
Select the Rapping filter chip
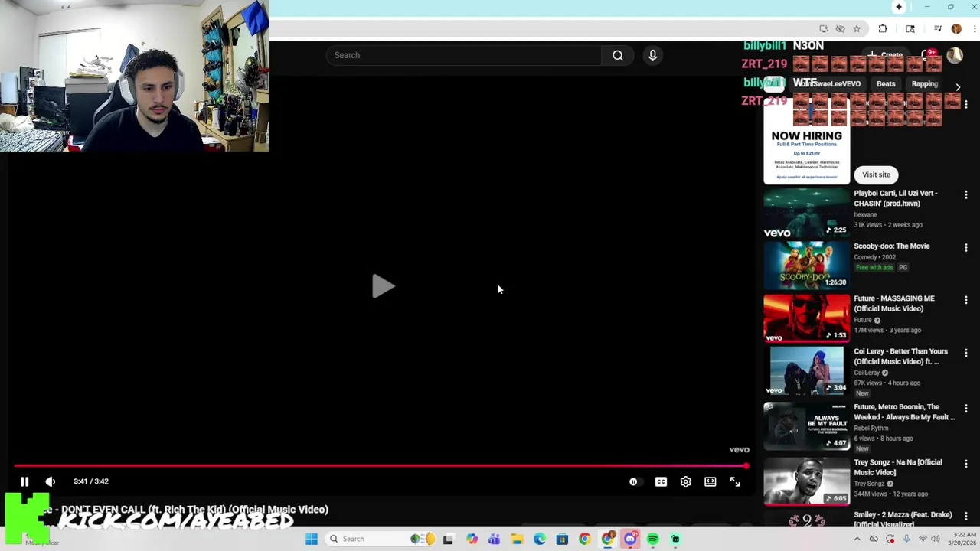(925, 84)
